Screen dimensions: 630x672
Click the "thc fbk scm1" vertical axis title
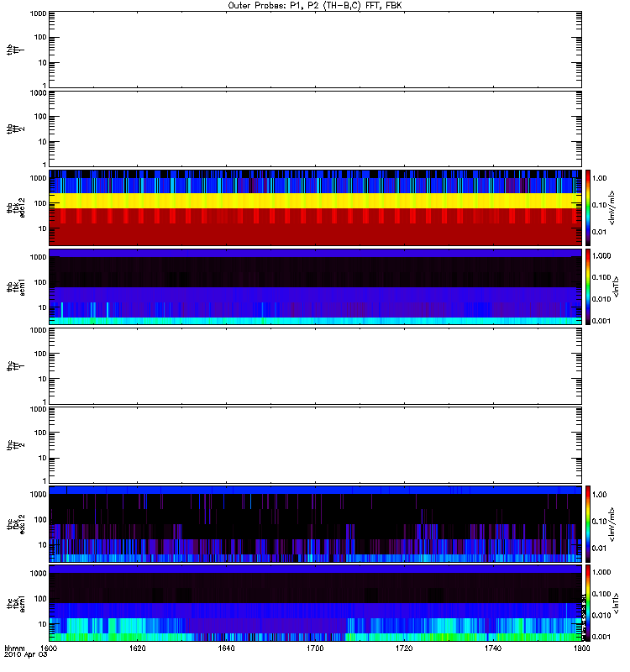(15, 603)
